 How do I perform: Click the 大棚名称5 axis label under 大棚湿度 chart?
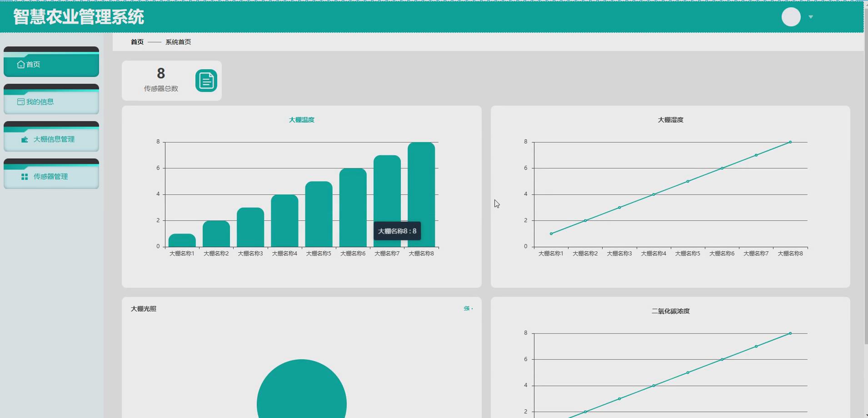point(688,254)
